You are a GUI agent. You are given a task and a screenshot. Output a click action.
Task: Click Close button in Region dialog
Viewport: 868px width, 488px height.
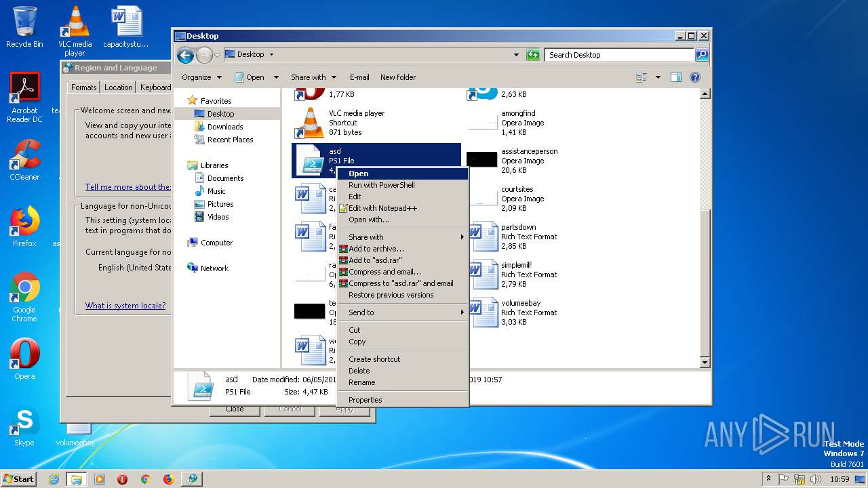pos(235,409)
